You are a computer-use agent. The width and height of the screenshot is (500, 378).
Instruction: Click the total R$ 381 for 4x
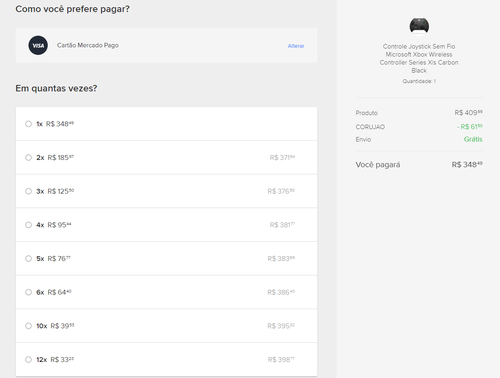coord(282,225)
